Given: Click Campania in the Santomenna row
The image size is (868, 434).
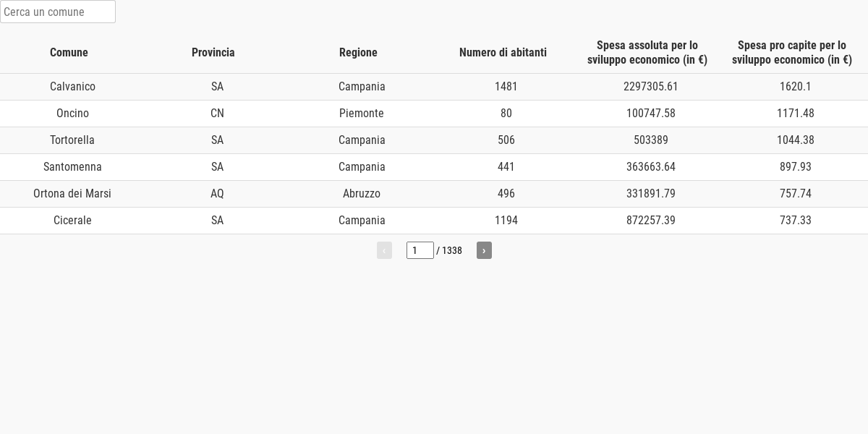Looking at the screenshot, I should tap(362, 167).
